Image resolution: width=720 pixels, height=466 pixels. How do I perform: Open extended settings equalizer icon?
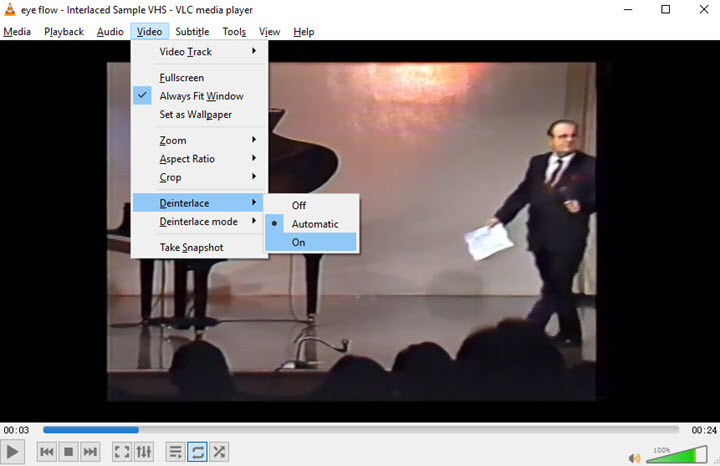pyautogui.click(x=143, y=452)
